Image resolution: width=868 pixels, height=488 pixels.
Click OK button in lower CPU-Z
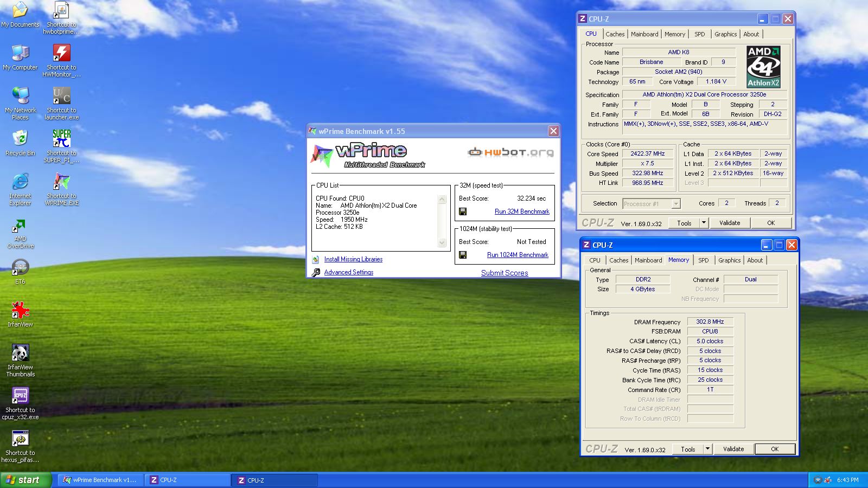point(775,449)
